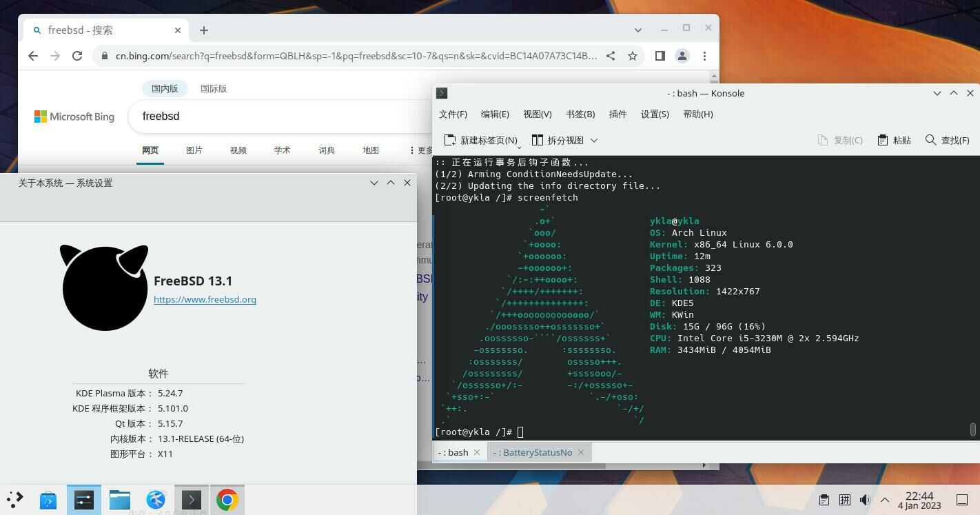The width and height of the screenshot is (980, 515).
Task: Click 新建标签页(N) in Konsole toolbar
Action: tap(481, 140)
